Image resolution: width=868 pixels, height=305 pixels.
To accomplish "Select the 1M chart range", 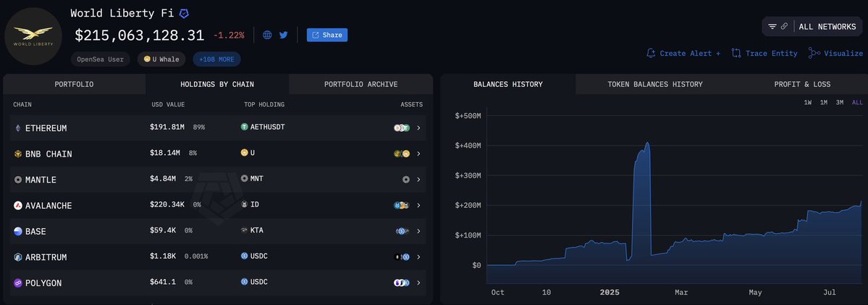I will point(824,102).
